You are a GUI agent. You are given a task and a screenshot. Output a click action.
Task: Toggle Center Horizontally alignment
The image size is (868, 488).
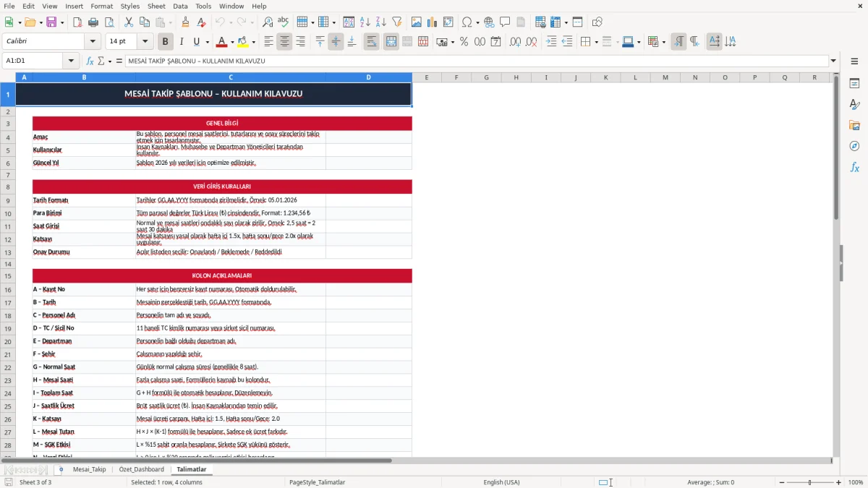tap(284, 42)
